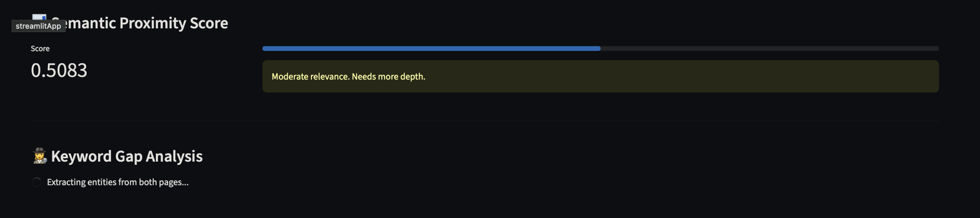Image resolution: width=980 pixels, height=218 pixels.
Task: Click the detective emoji beside Keyword Gap Analysis
Action: pos(39,156)
